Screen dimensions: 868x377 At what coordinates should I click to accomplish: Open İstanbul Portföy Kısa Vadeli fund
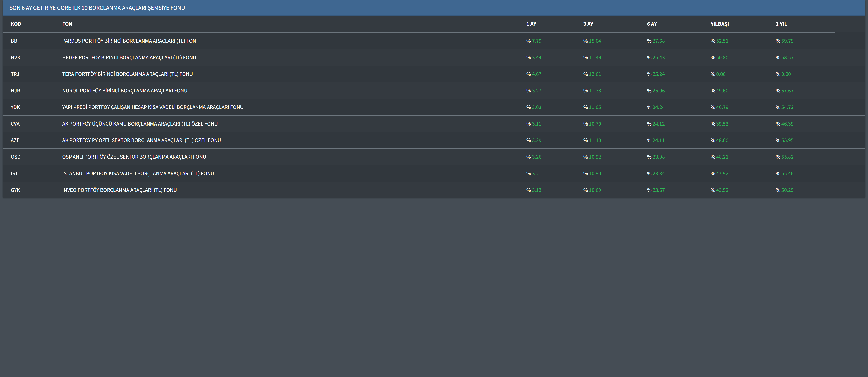coord(138,173)
